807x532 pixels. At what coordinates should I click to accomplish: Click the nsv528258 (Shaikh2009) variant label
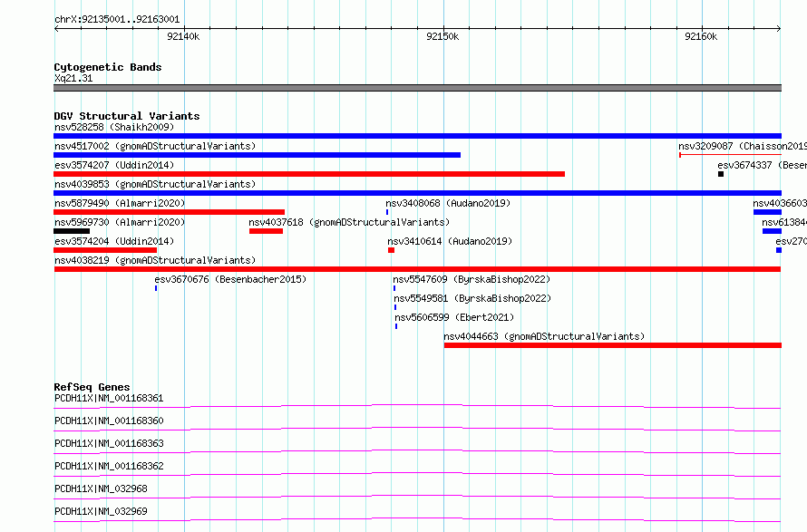(x=114, y=127)
